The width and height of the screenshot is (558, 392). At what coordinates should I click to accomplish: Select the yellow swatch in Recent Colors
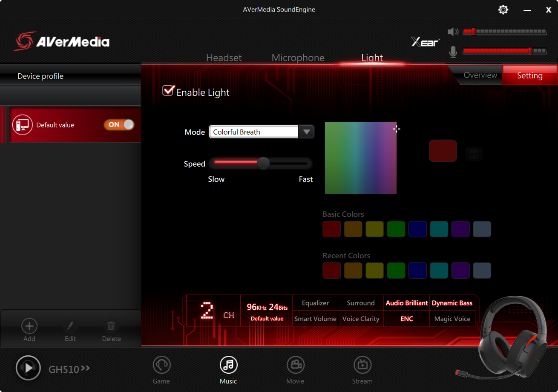374,271
